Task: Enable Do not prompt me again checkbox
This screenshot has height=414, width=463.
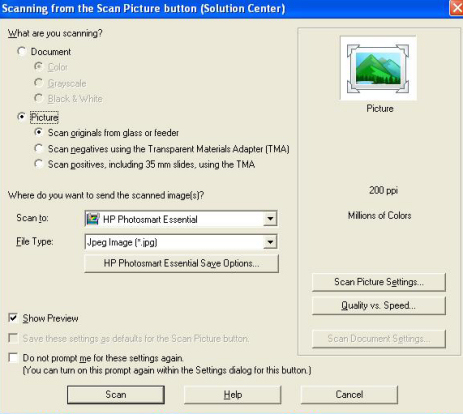Action: (13, 358)
